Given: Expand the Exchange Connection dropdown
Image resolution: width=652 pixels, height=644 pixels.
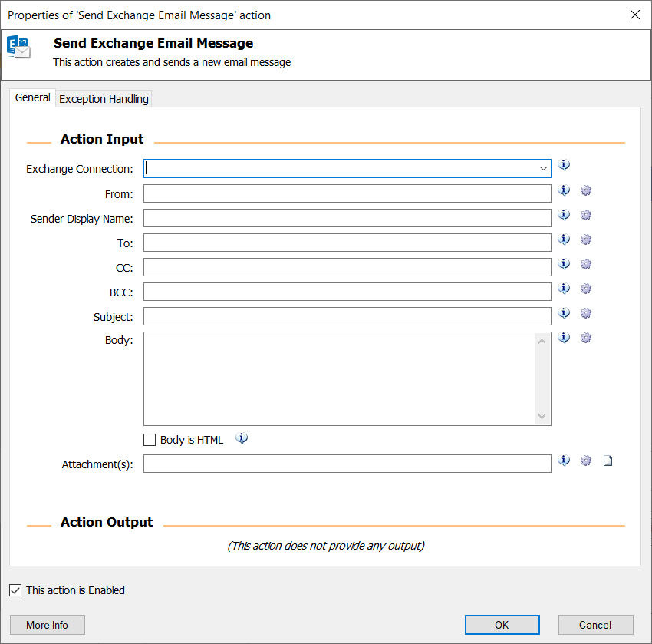Looking at the screenshot, I should (x=543, y=169).
